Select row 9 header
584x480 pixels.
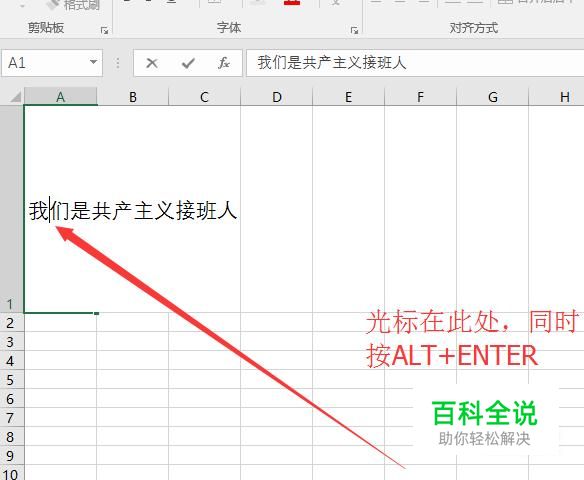coord(12,455)
